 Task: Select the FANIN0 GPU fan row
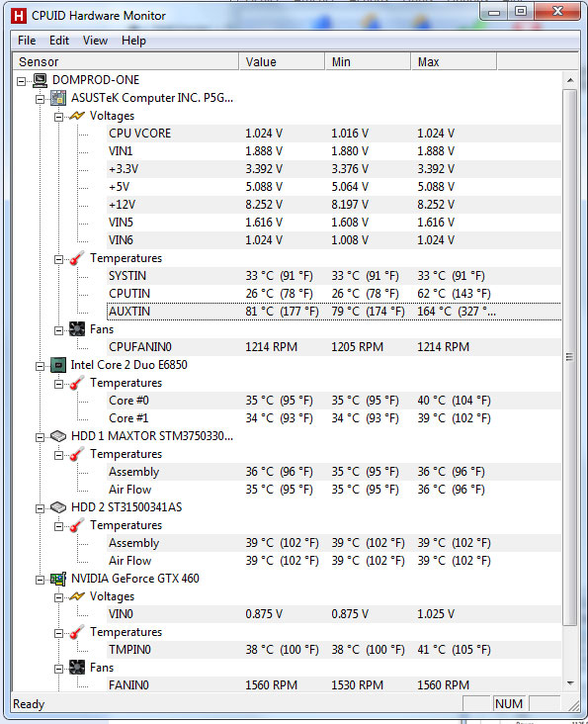click(333, 685)
